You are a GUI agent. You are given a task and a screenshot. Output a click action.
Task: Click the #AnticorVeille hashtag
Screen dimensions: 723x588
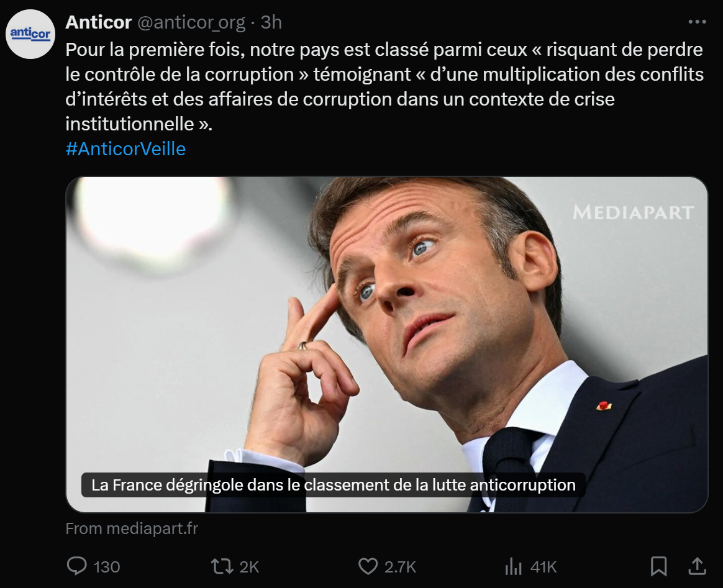125,149
